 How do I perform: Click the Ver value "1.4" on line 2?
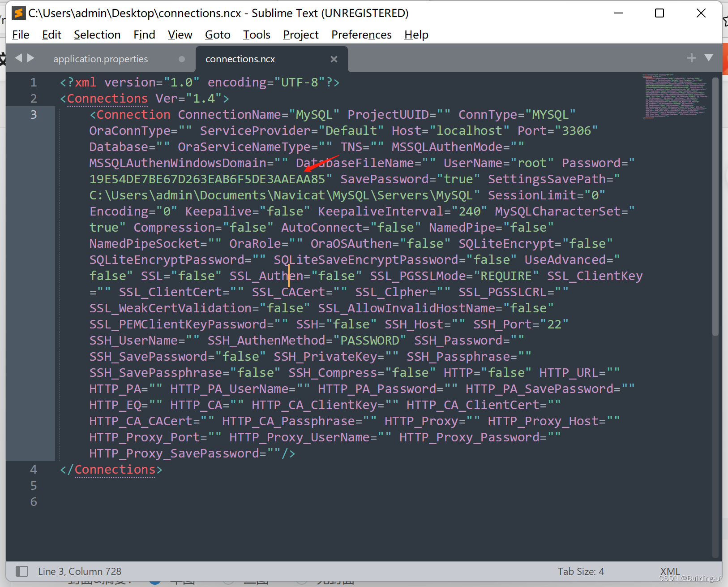coord(204,99)
